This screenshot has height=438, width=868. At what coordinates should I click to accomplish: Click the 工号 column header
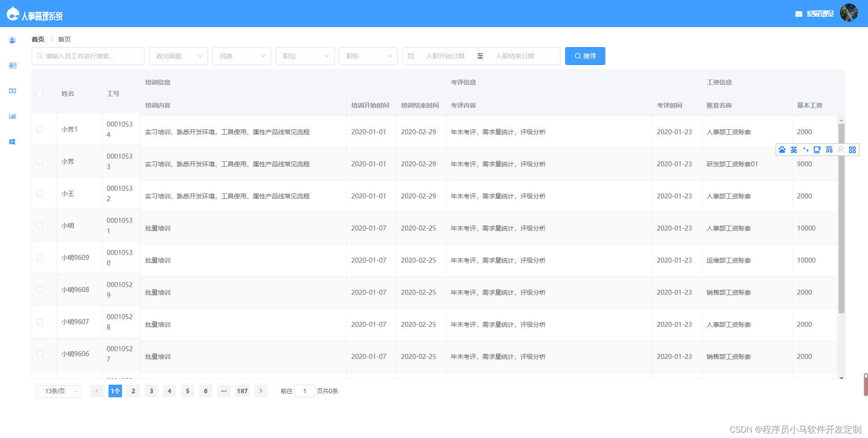point(113,94)
